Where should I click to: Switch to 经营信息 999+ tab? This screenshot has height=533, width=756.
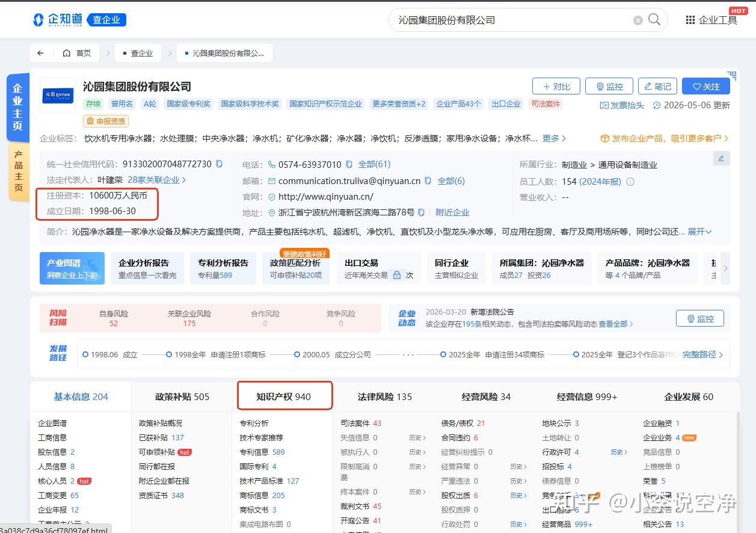coord(587,396)
